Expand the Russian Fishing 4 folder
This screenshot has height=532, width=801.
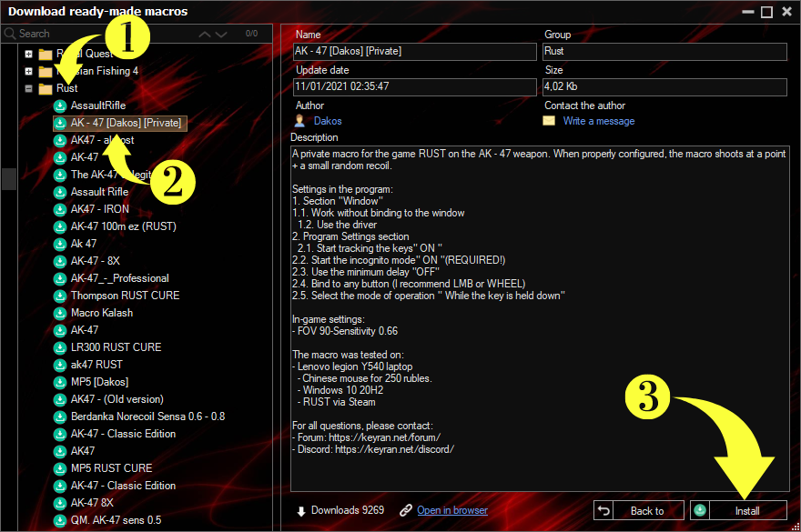point(28,71)
